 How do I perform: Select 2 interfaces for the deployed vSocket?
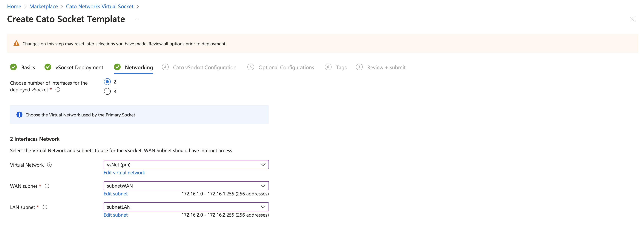[x=107, y=82]
